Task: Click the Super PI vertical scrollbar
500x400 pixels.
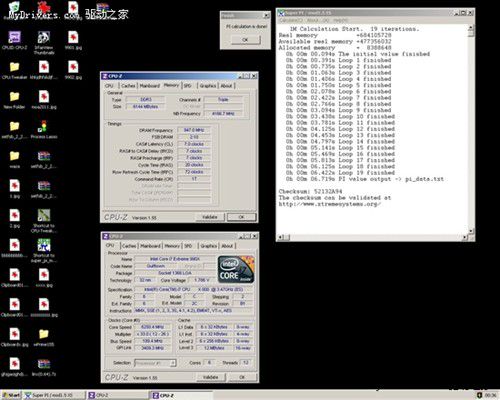Action: tap(471, 130)
